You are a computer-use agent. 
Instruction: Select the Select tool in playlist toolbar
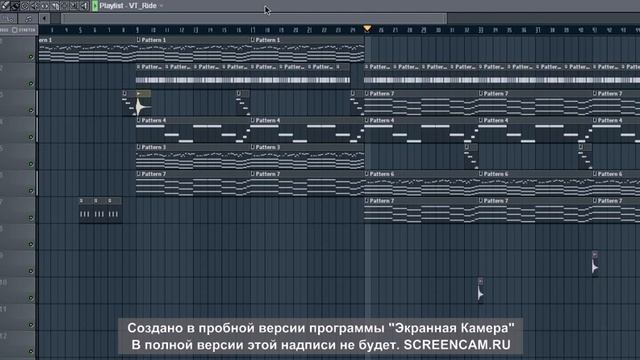click(x=64, y=6)
